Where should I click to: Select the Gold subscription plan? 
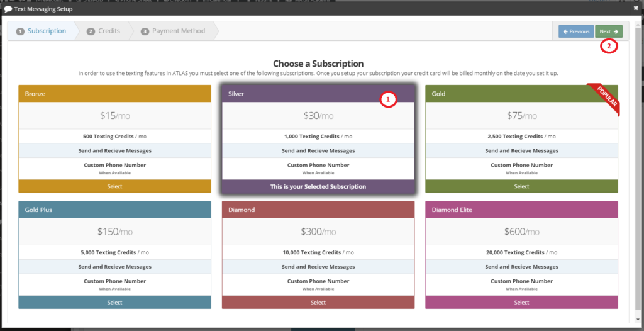[x=521, y=186]
